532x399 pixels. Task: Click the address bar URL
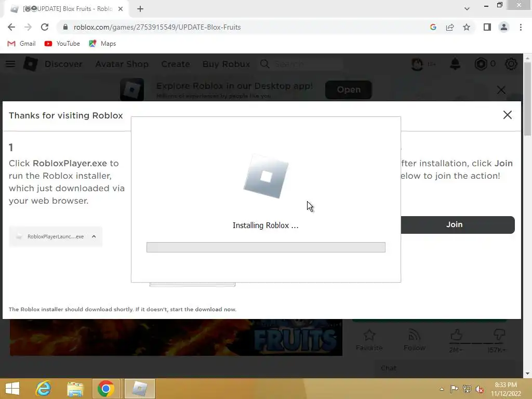157,27
